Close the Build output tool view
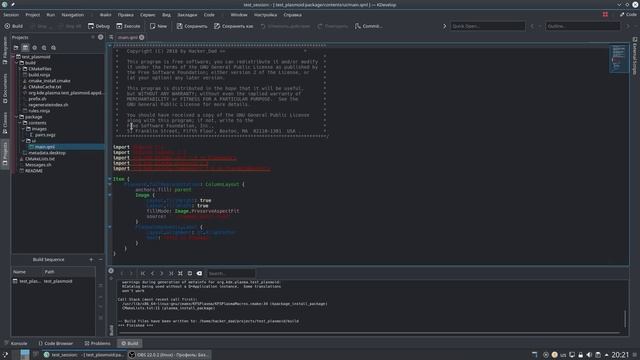This screenshot has width=640, height=360. pos(111,271)
